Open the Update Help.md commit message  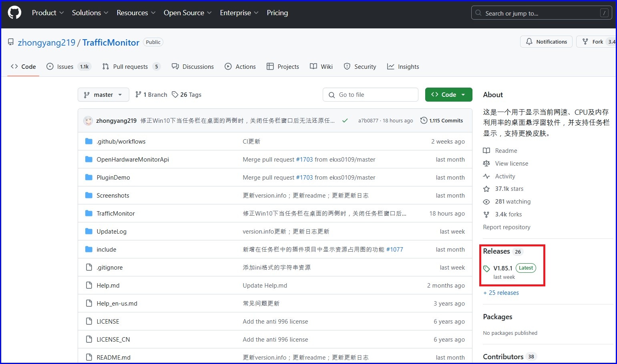[265, 285]
